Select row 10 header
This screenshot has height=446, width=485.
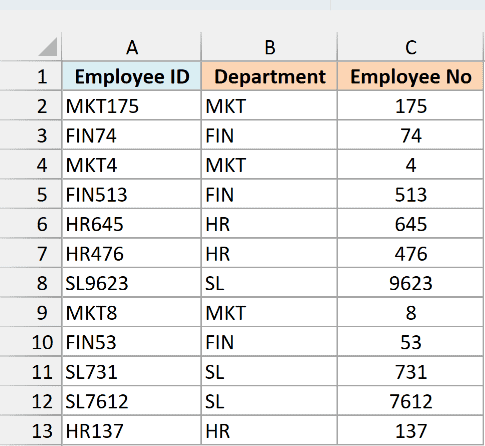click(x=31, y=342)
